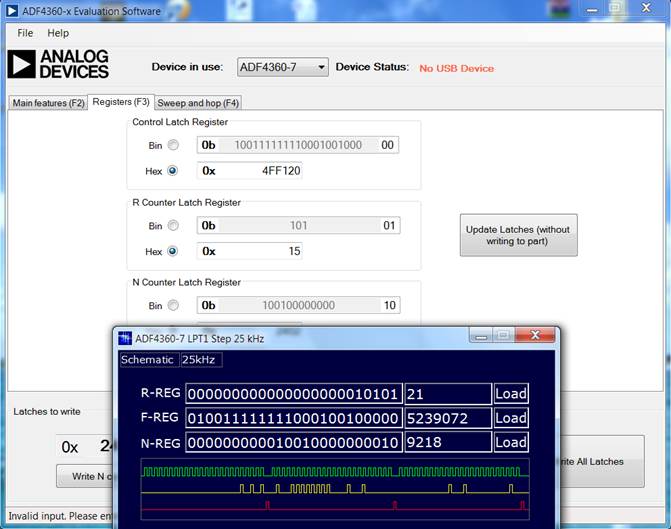Close the ADF4360-x Evaluation Software window
The image size is (671, 529).
646,8
